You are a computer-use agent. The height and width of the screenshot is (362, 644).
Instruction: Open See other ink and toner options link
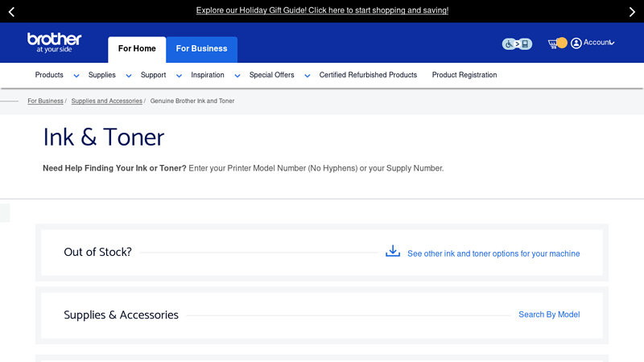pyautogui.click(x=493, y=253)
